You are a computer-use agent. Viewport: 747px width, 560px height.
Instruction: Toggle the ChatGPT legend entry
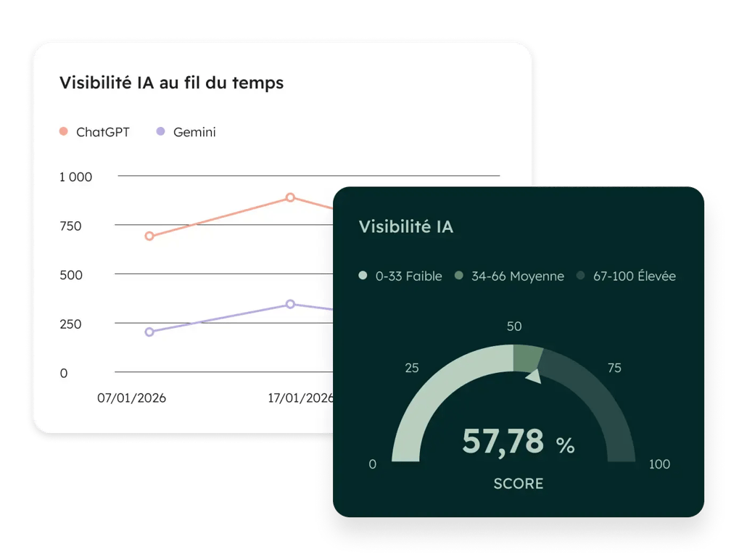tap(94, 132)
